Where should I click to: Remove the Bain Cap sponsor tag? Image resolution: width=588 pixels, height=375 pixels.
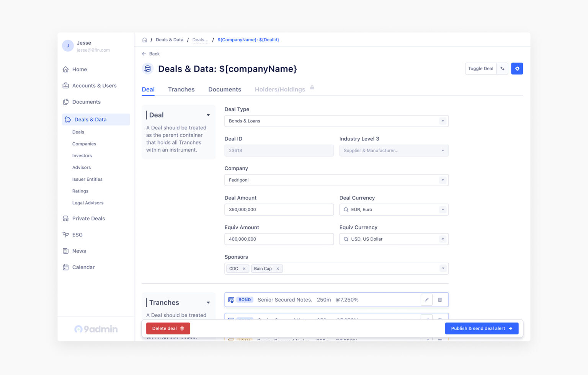click(x=278, y=269)
